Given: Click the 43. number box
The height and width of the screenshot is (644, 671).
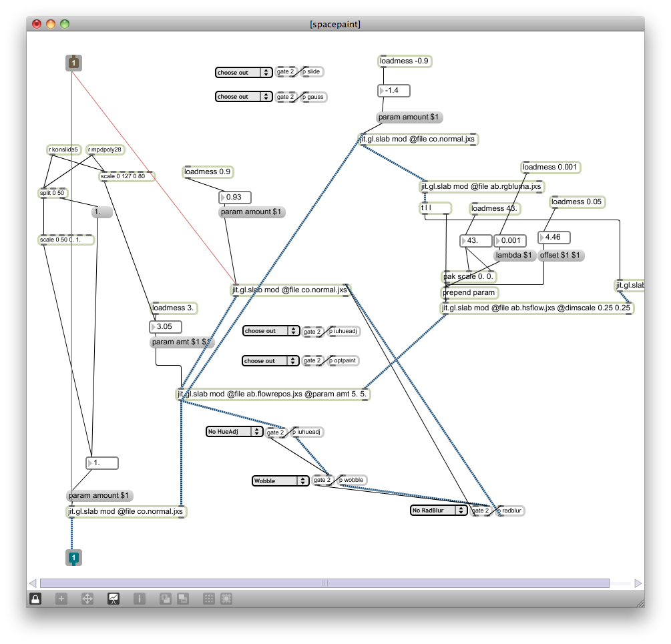Looking at the screenshot, I should click(x=476, y=241).
